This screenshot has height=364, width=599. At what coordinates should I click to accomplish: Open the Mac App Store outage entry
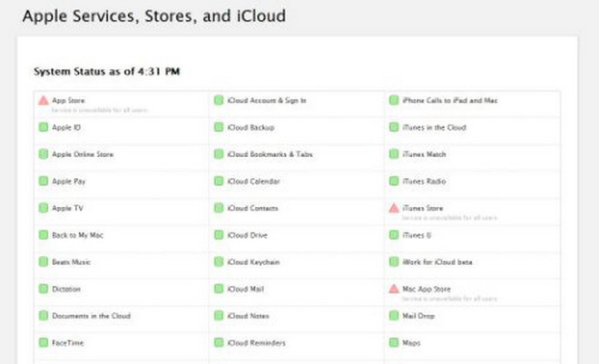tap(426, 289)
